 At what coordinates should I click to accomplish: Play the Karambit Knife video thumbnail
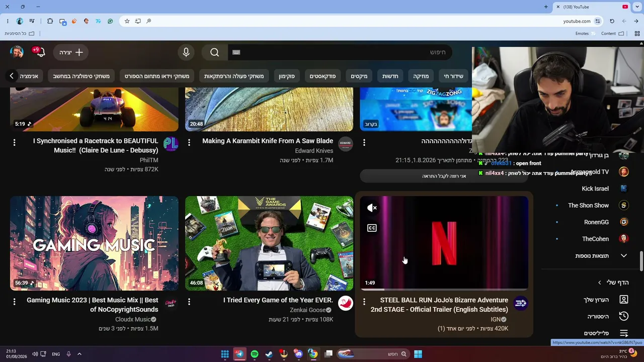(x=269, y=109)
